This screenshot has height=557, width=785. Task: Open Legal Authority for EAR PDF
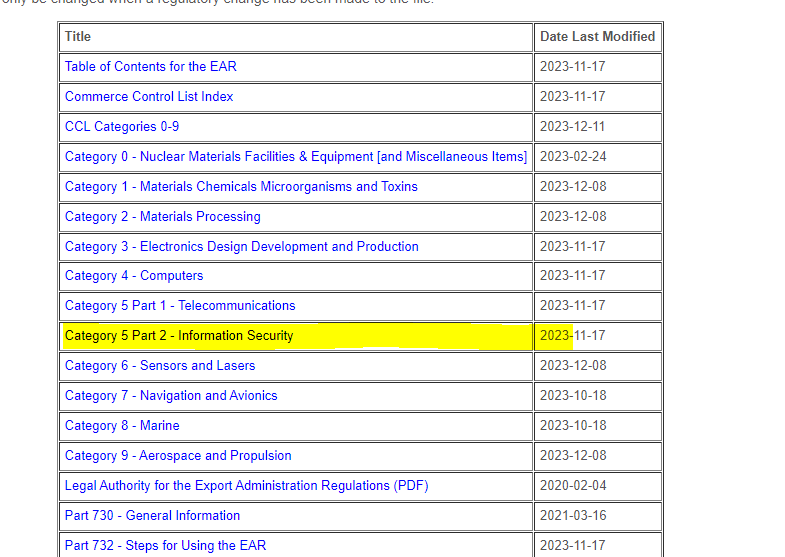[246, 486]
